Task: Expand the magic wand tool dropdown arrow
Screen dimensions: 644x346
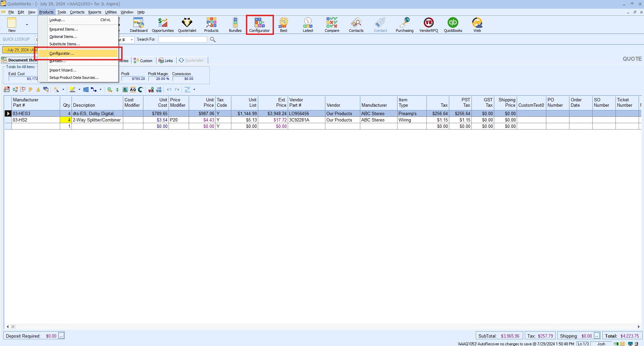Action: [63, 90]
